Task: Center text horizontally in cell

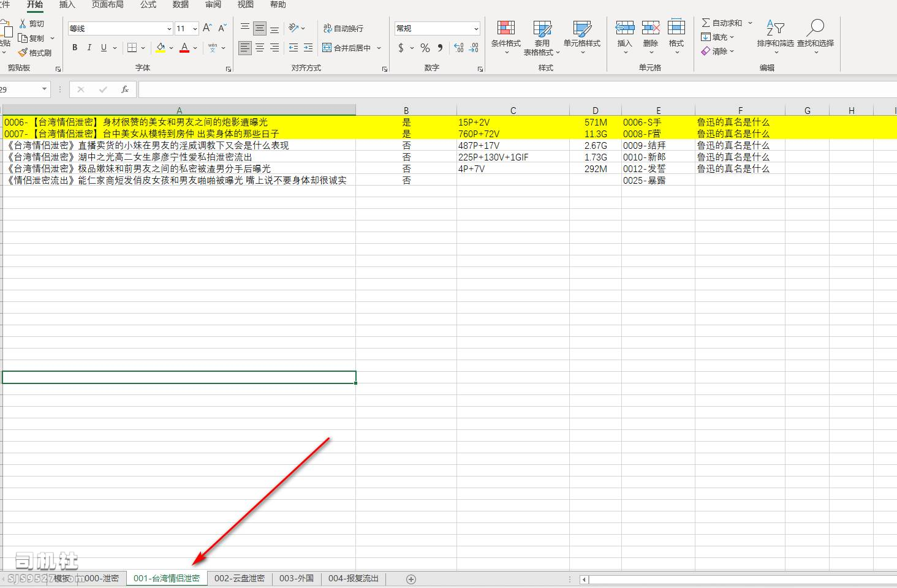Action: (260, 48)
